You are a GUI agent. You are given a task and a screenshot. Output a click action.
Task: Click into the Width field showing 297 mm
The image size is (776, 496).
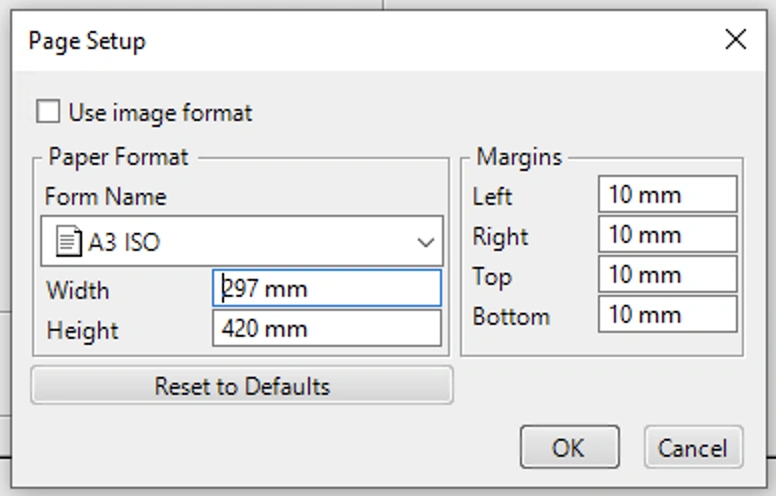[x=327, y=289]
